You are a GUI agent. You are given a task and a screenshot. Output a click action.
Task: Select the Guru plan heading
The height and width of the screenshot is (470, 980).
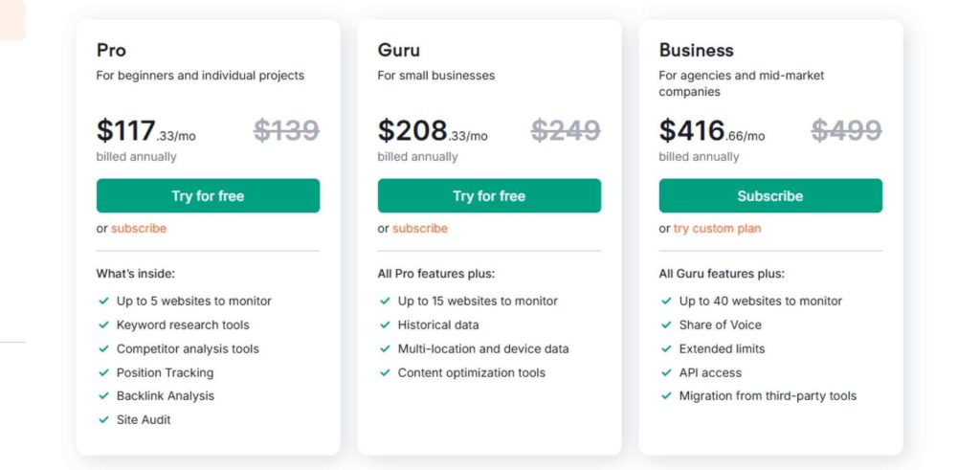click(398, 50)
